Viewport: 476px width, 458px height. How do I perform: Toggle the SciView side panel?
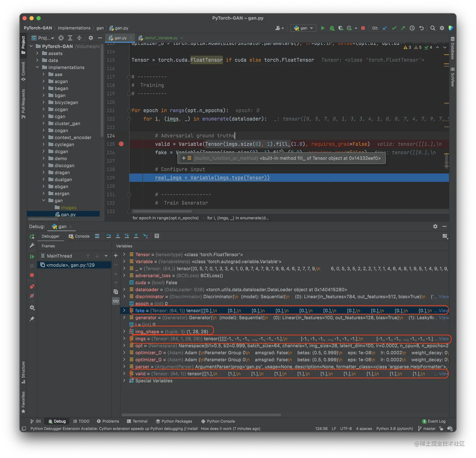pos(453,77)
